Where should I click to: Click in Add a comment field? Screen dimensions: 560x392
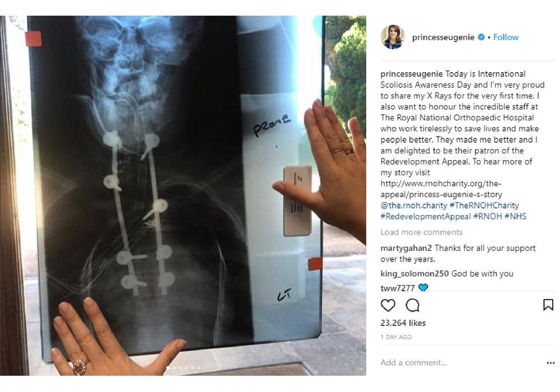[x=461, y=363]
